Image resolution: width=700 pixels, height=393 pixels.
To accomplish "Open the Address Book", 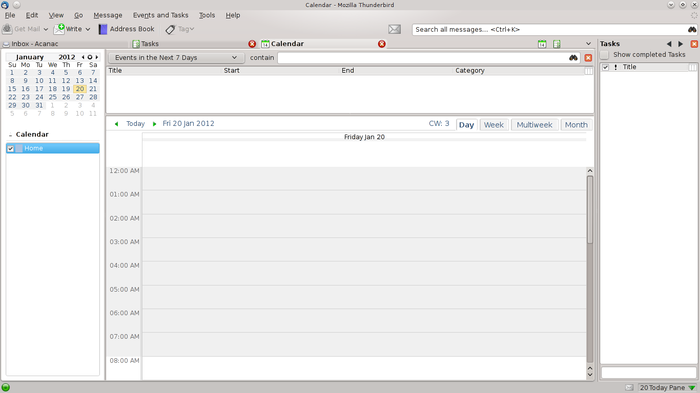I will pos(127,29).
